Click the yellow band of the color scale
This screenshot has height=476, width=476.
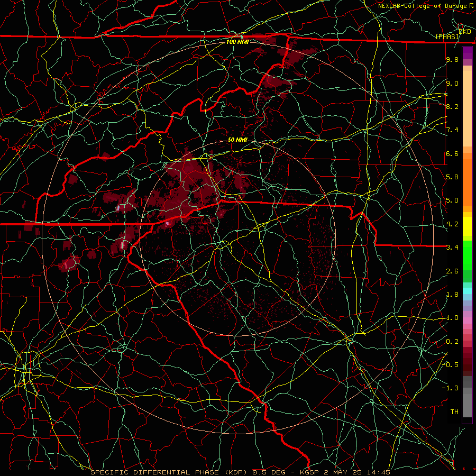click(467, 226)
